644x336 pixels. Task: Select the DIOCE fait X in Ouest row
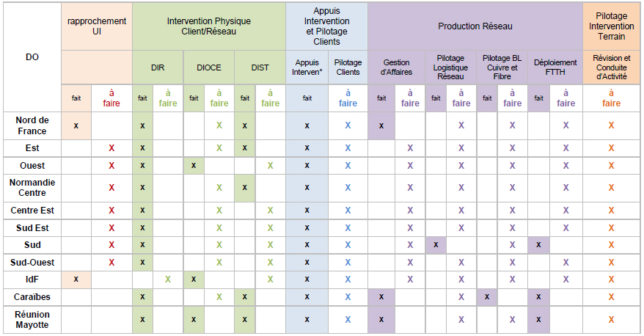pos(193,166)
